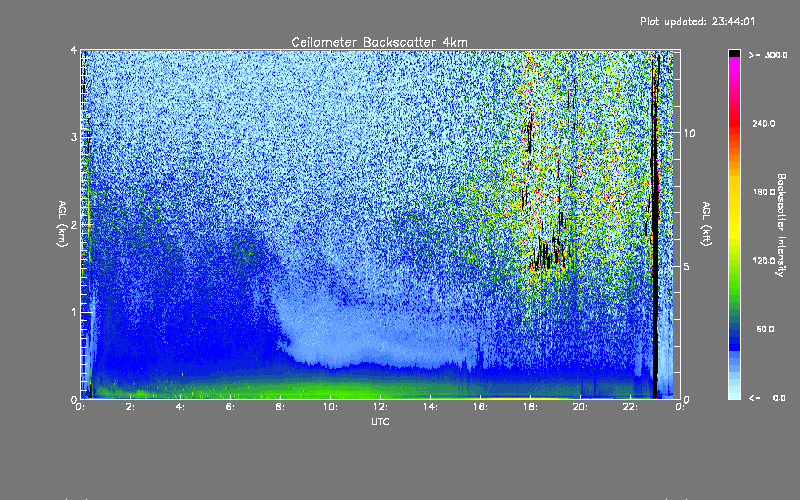This screenshot has width=800, height=500.
Task: Select the '60.0' colorbar value
Action: tap(765, 329)
